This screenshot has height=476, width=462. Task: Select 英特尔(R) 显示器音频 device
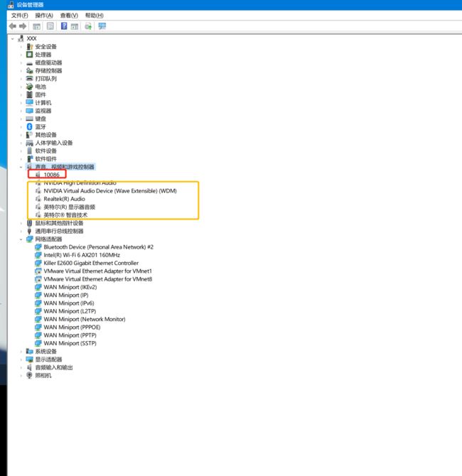70,207
